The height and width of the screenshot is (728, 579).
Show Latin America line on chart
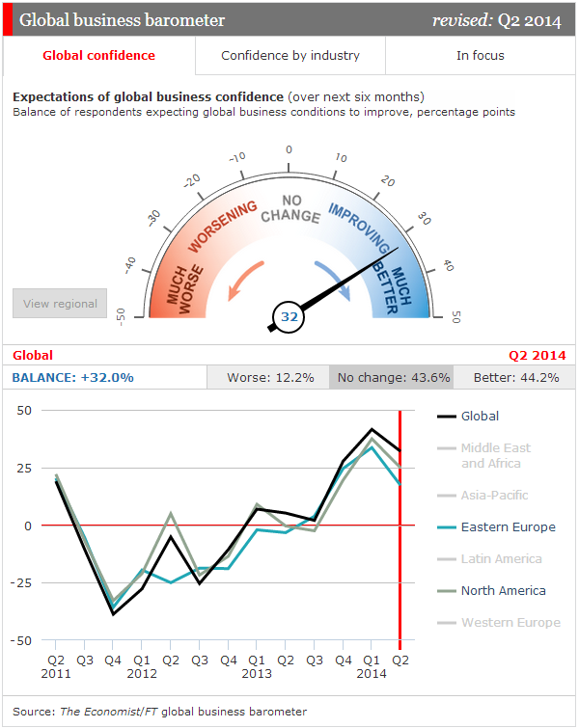[x=500, y=559]
